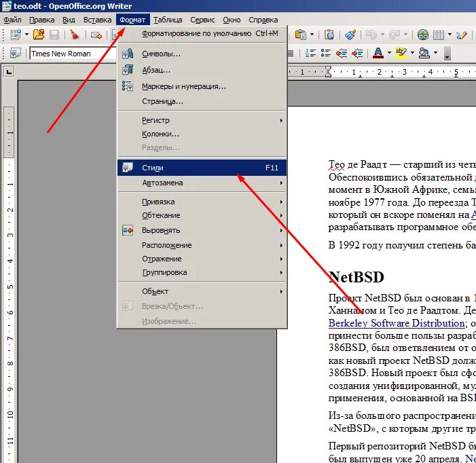Click the tab stop type selector on the ruler corner
The height and width of the screenshot is (463, 476).
tap(9, 72)
